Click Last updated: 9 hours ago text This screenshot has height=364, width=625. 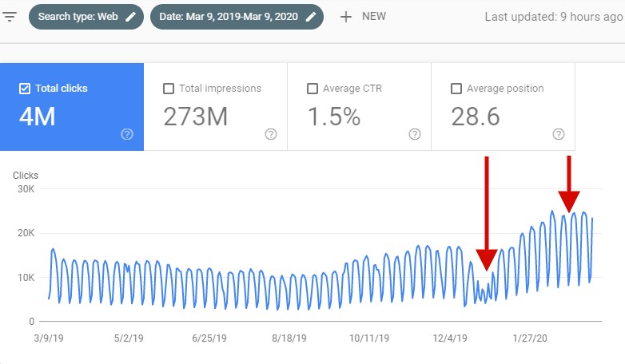[554, 17]
